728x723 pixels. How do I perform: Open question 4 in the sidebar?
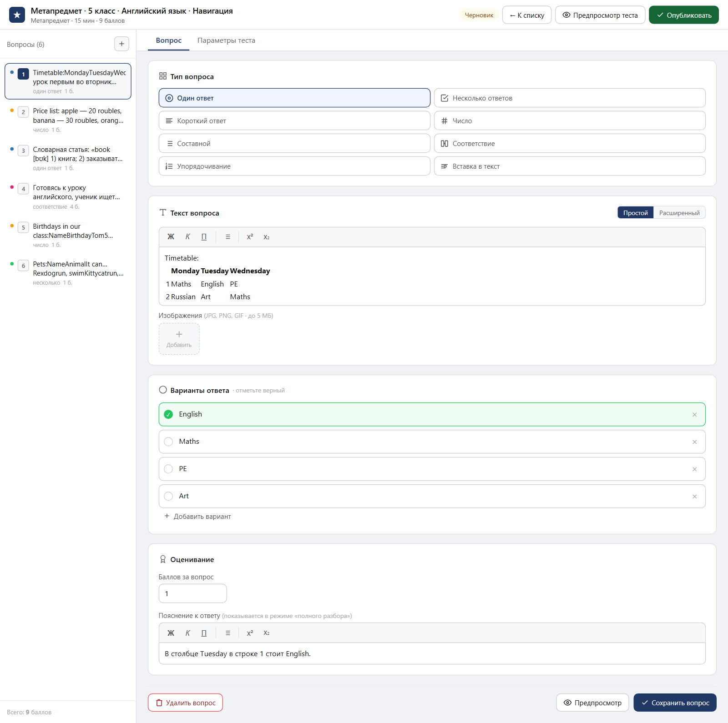(68, 197)
